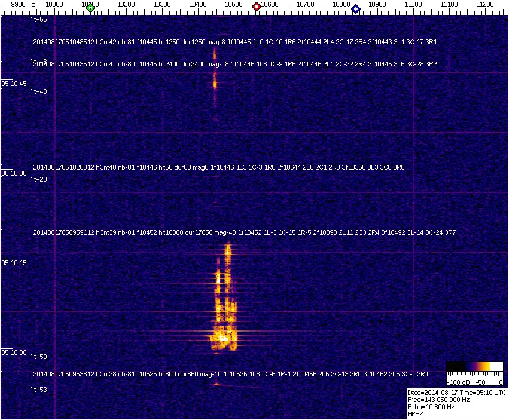Click the hCnt38 event log line
509x420 pixels.
pyautogui.click(x=230, y=374)
